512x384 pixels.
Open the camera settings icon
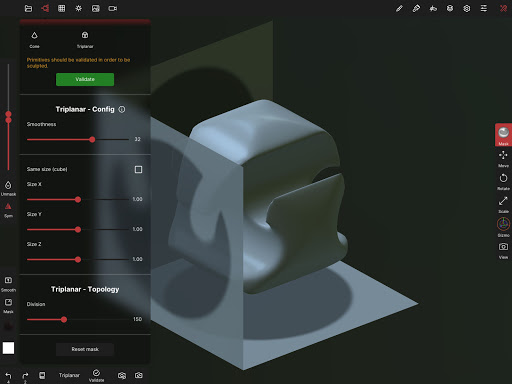click(x=113, y=8)
